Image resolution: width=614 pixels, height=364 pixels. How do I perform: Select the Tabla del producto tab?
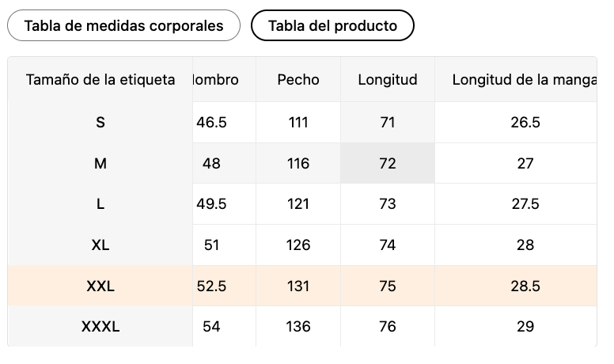click(x=332, y=25)
